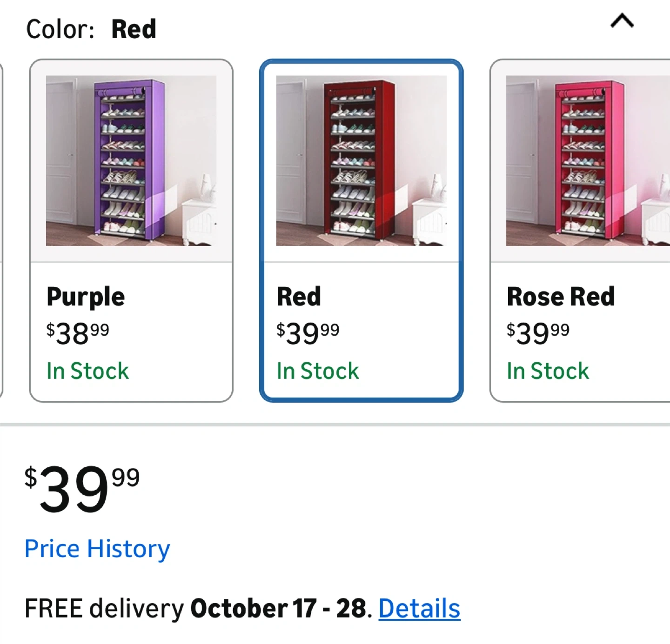Click In Stock under Red option
The height and width of the screenshot is (644, 670).
pos(318,371)
